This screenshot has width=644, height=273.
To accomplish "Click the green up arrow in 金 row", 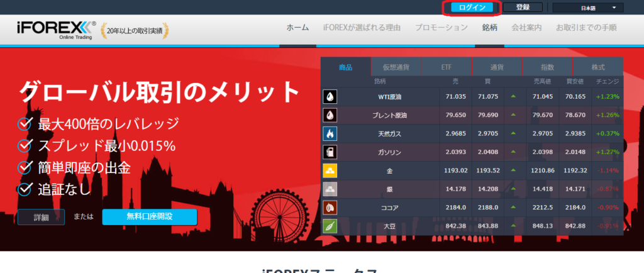I will 513,170.
